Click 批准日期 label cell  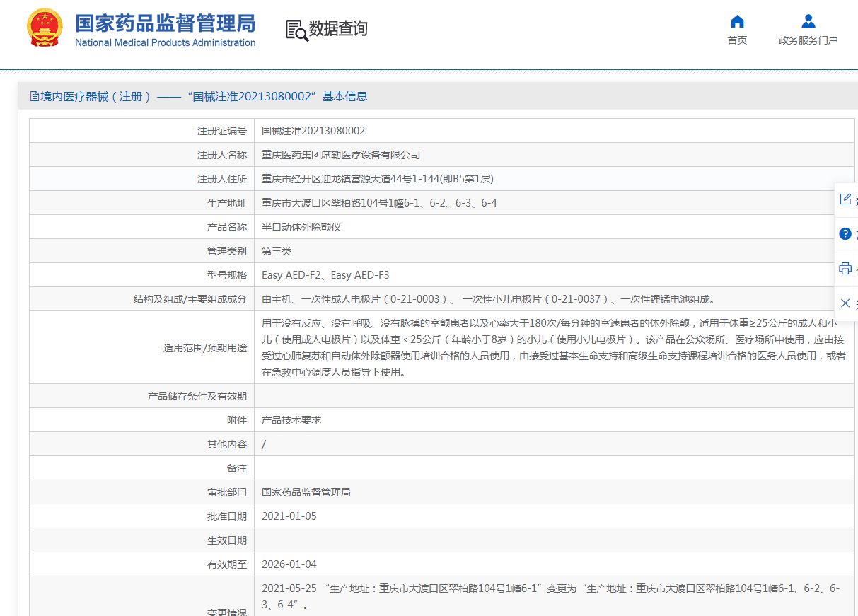click(141, 516)
